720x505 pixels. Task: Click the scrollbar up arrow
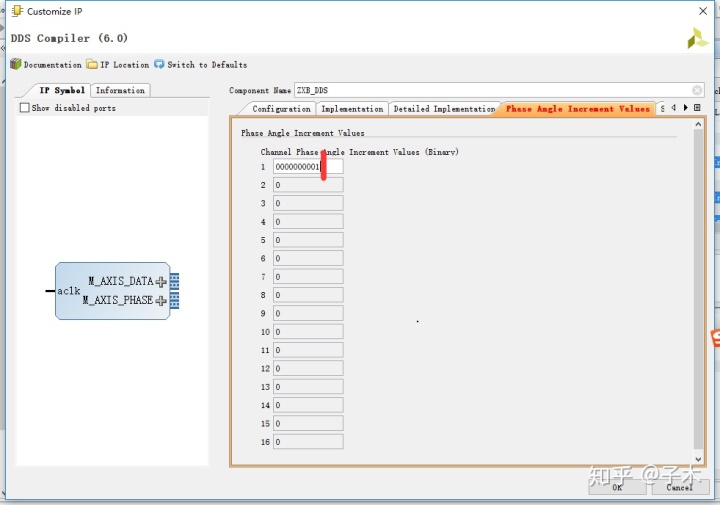(x=698, y=124)
